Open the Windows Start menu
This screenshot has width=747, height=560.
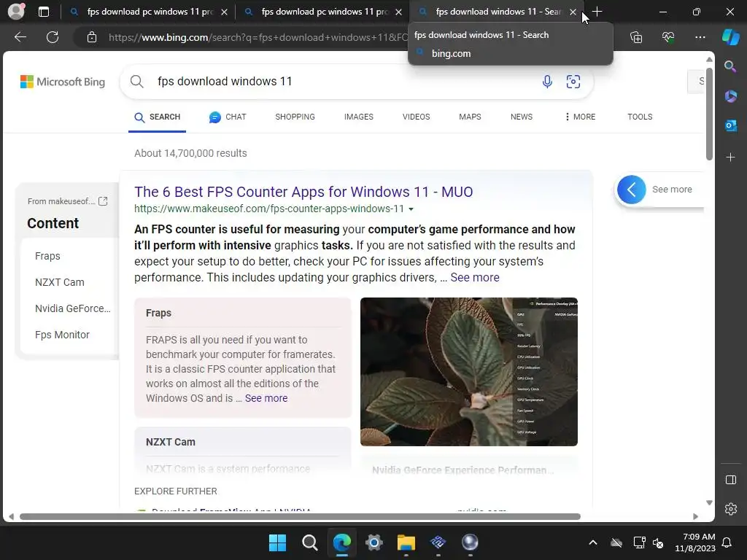coord(277,542)
